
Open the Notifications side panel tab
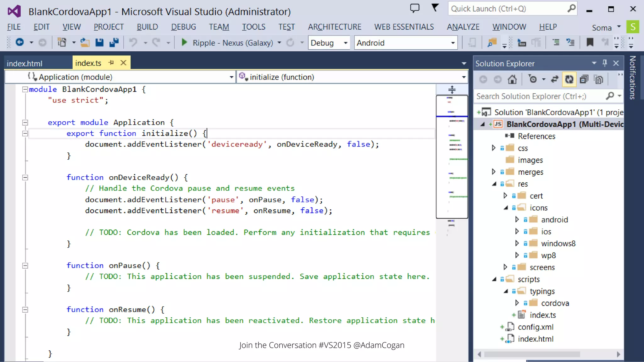click(633, 78)
